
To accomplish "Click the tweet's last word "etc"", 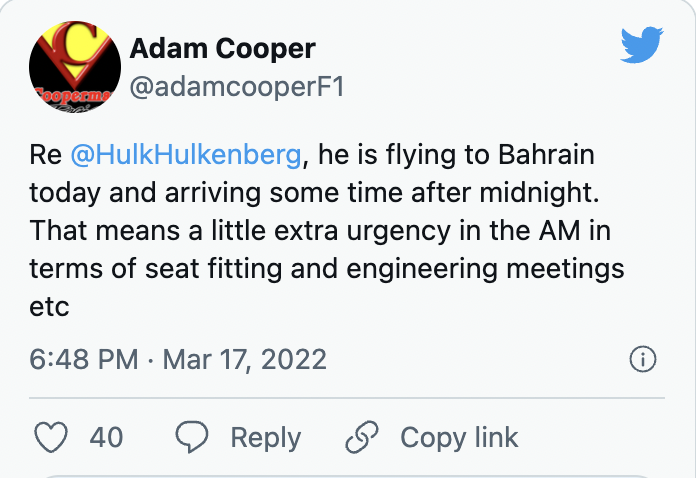I will (49, 306).
